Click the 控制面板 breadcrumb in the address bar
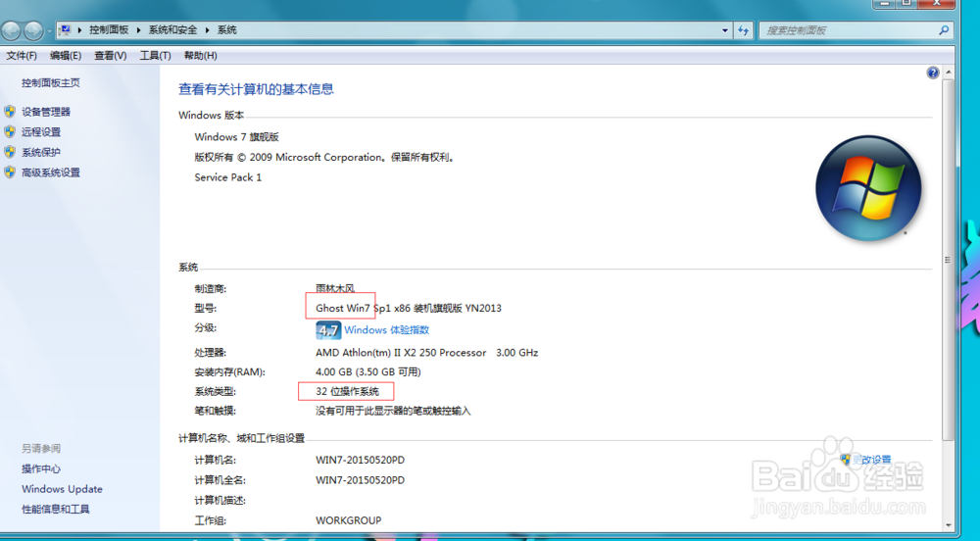Image resolution: width=980 pixels, height=541 pixels. [x=109, y=30]
